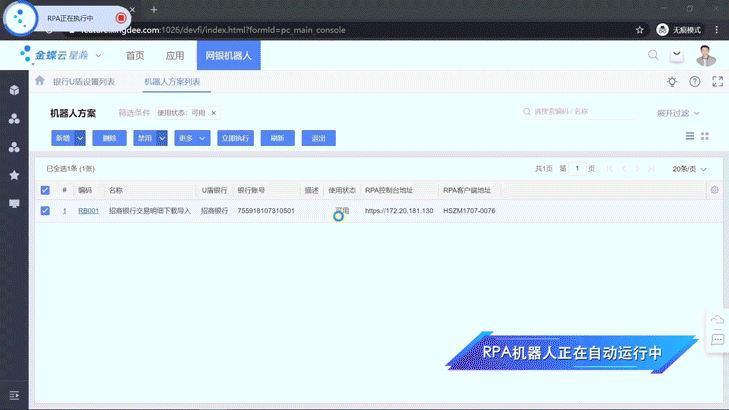Open the RB001 code link
The height and width of the screenshot is (410, 729).
[88, 211]
